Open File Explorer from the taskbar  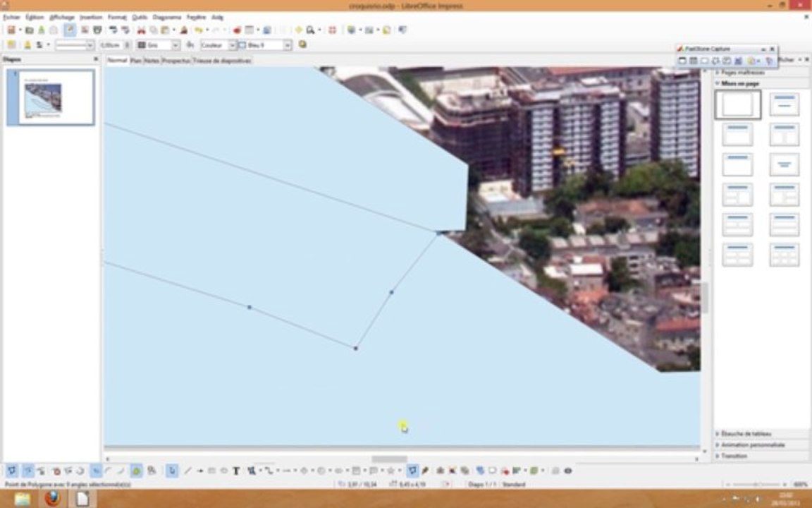(23, 500)
